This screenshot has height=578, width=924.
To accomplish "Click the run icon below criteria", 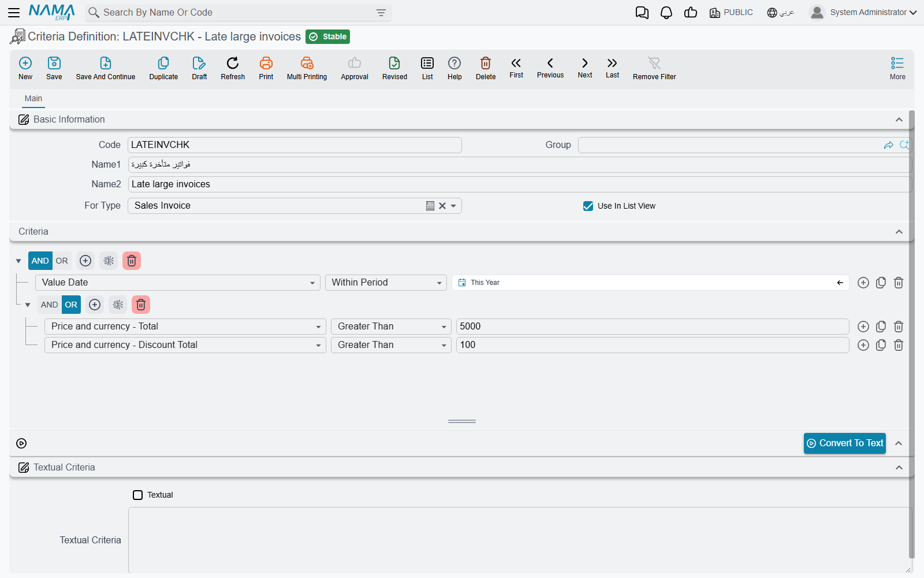I will pos(21,443).
